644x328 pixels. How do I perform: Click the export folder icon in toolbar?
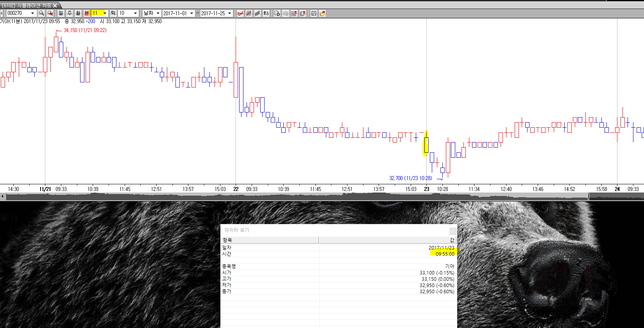point(322,13)
